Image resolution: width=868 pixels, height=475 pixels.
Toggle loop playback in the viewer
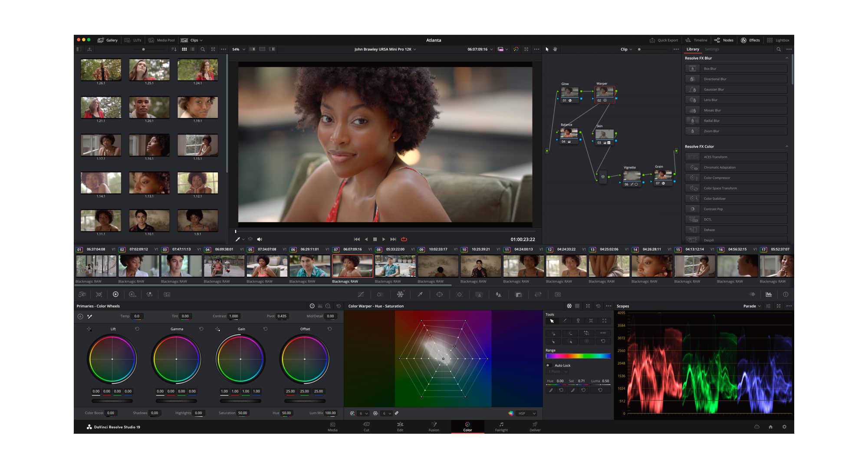pos(404,239)
